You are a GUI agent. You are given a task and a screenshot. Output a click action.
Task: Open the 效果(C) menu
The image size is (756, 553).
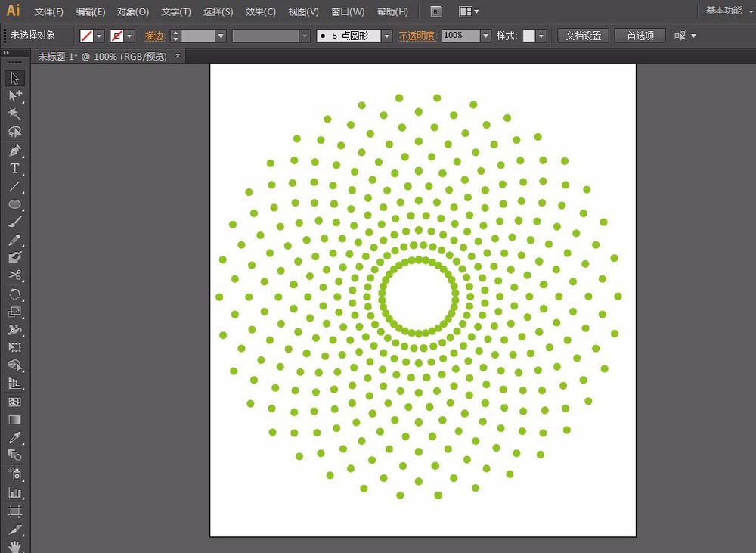pos(260,11)
